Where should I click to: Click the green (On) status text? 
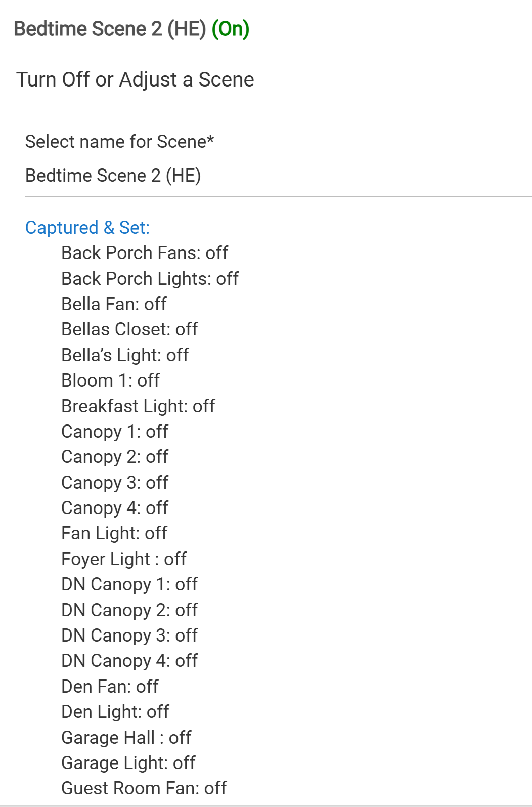[231, 29]
